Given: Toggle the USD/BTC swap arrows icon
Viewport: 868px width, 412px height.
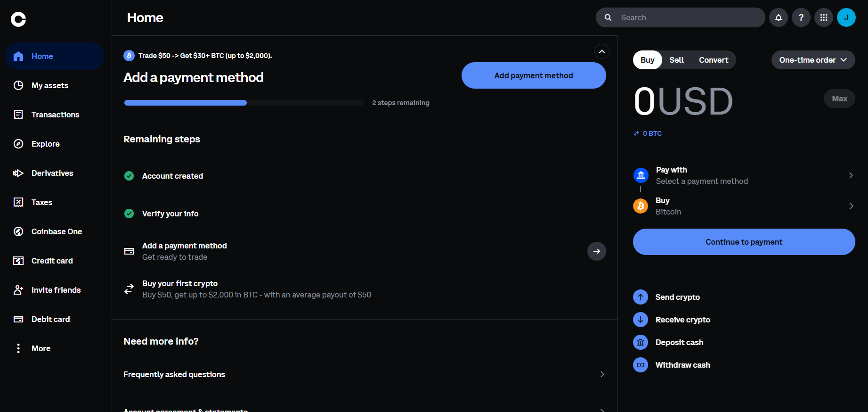Looking at the screenshot, I should pyautogui.click(x=636, y=133).
